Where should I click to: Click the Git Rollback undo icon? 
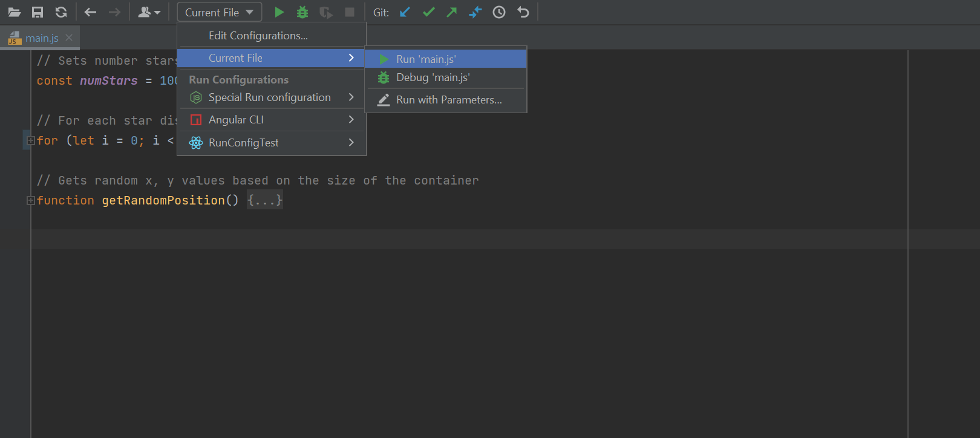click(523, 12)
